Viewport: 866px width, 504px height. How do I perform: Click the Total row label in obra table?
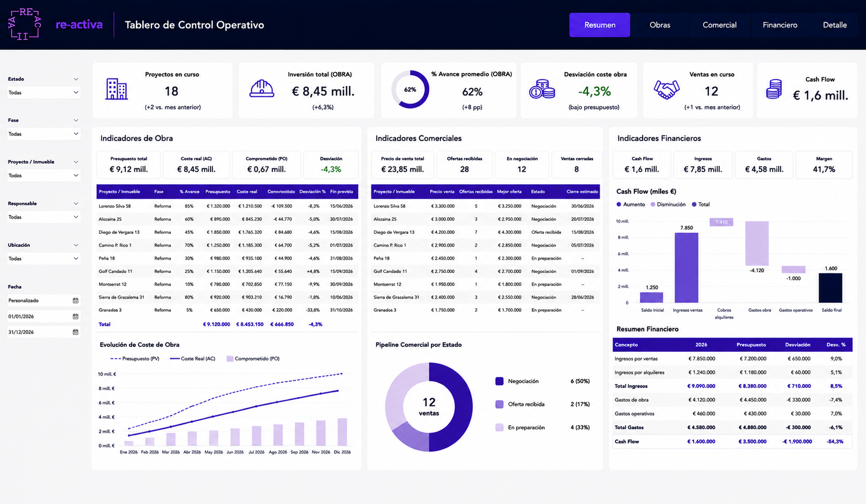tap(104, 324)
